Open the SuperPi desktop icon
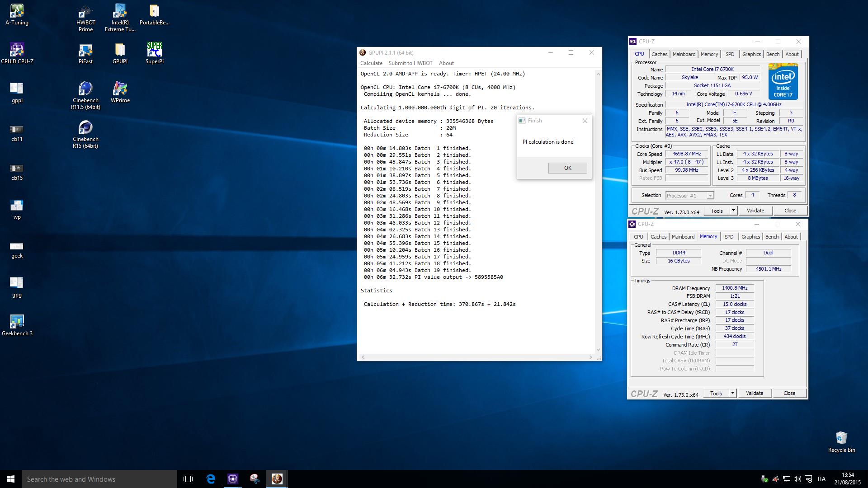Viewport: 868px width, 488px height. pos(154,53)
